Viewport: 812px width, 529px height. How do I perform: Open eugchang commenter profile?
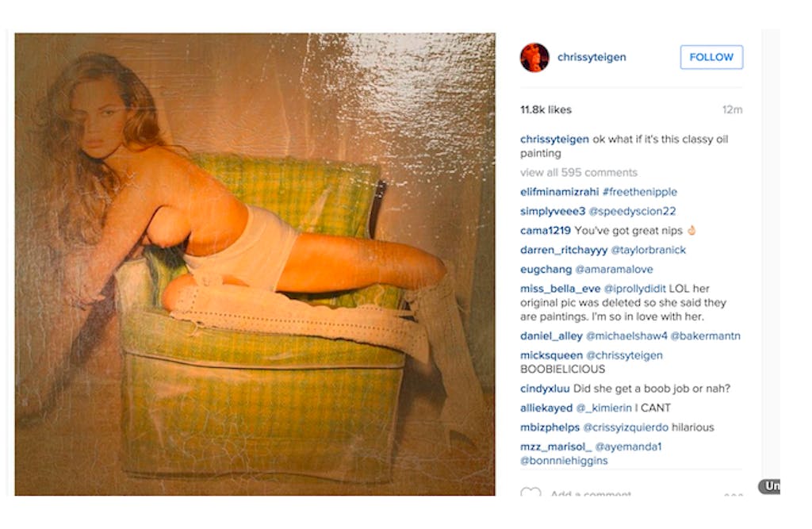(x=546, y=270)
